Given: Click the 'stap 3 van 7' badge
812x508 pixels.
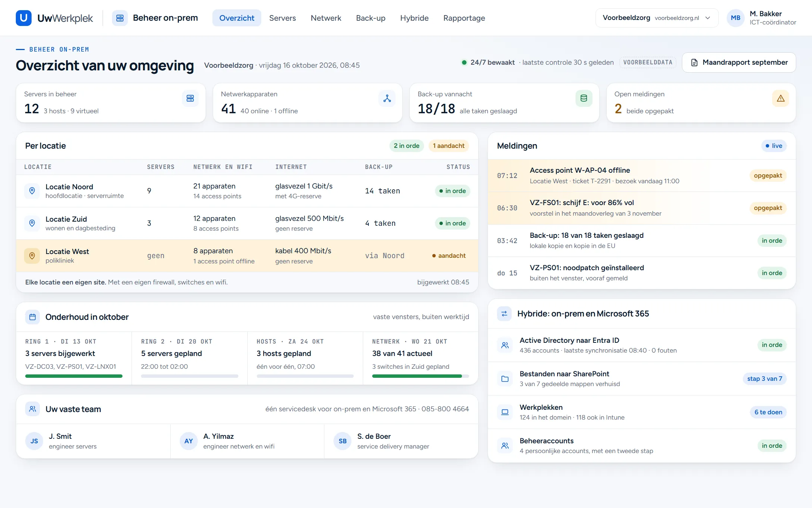Looking at the screenshot, I should click(x=765, y=379).
